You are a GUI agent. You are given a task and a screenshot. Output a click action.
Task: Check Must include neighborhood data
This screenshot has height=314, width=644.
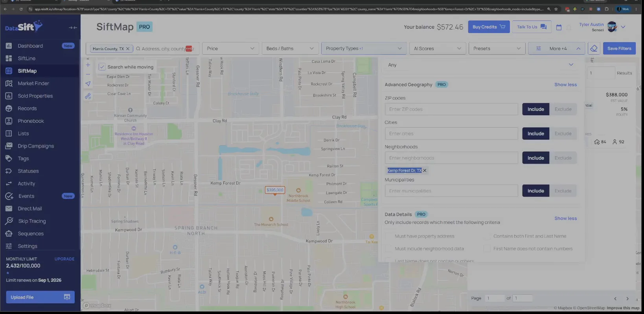(389, 249)
